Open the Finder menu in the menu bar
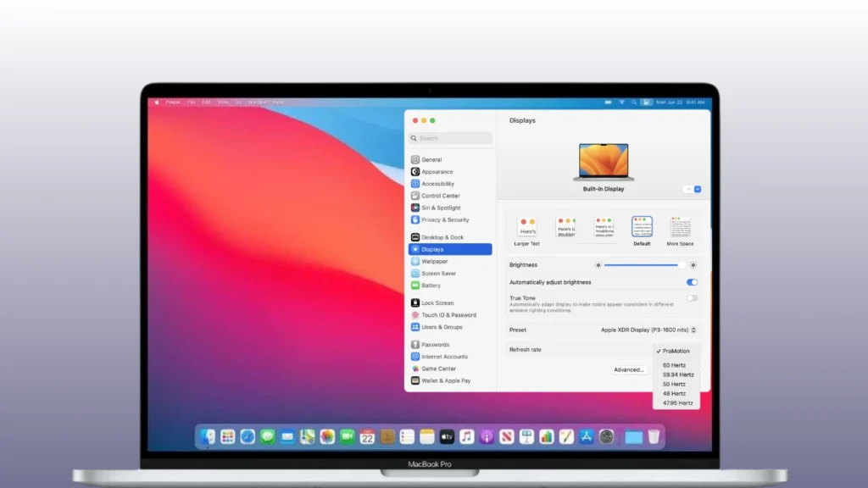The image size is (868, 488). tap(173, 102)
